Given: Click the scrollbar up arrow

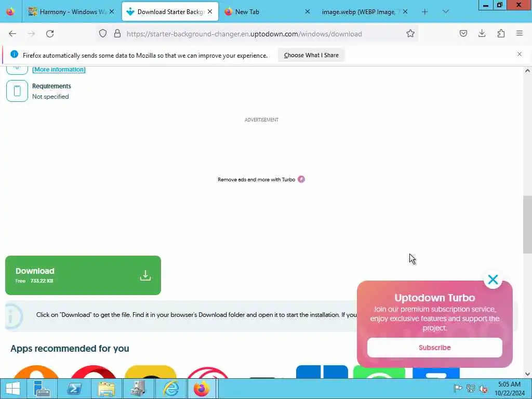Looking at the screenshot, I should pos(527,71).
